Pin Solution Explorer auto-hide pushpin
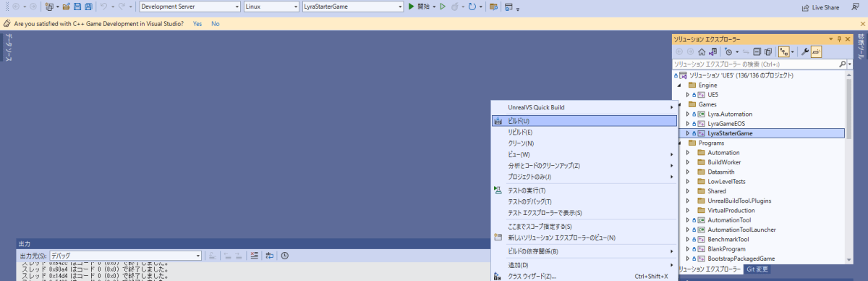 point(839,39)
